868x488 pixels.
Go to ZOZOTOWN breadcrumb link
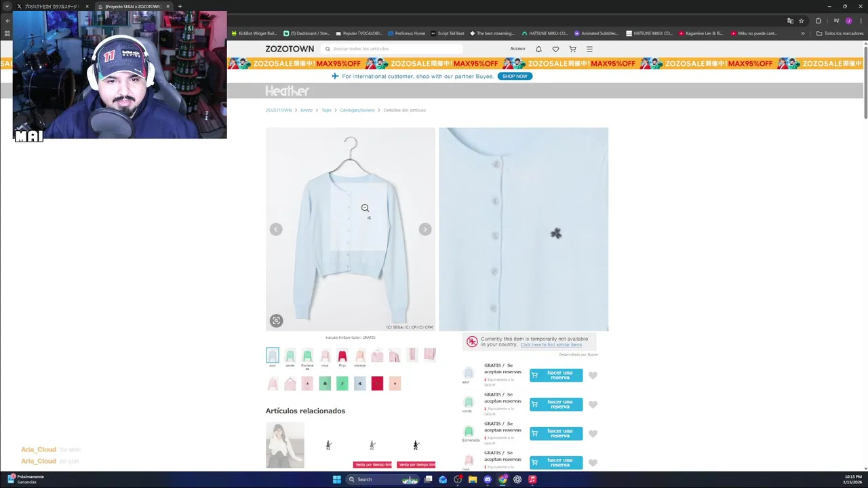279,110
